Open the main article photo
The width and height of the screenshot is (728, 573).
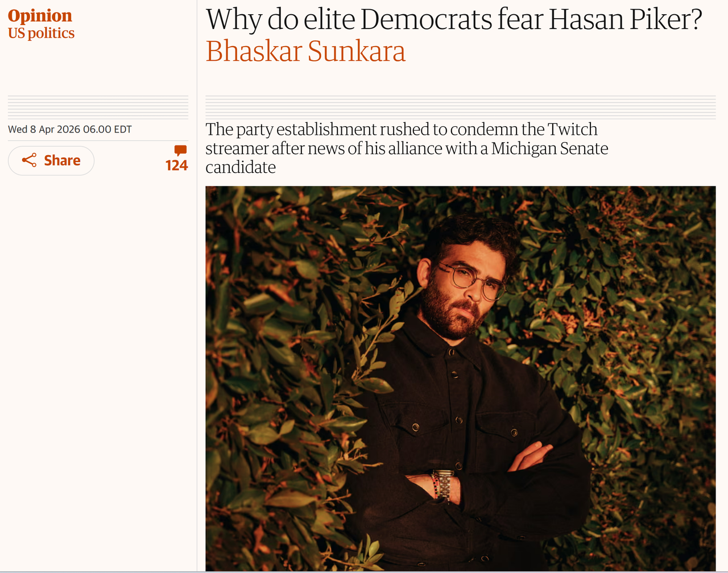click(x=461, y=379)
